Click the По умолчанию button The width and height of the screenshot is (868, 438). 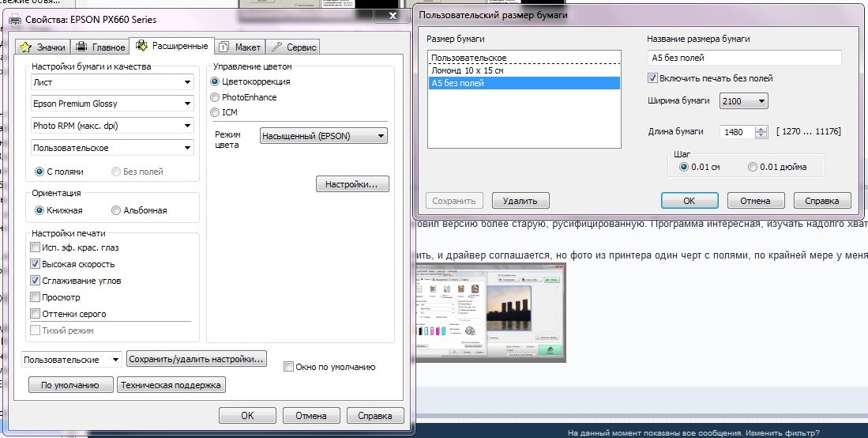[x=70, y=385]
